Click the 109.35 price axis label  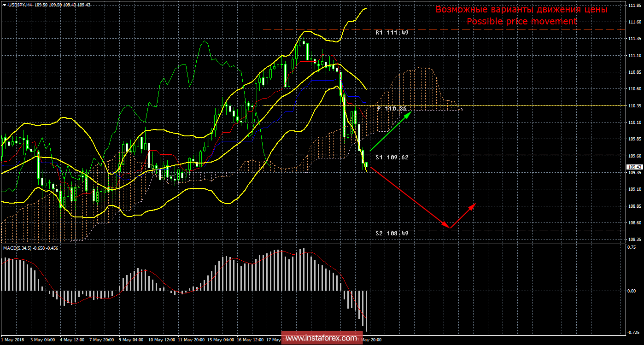point(635,172)
